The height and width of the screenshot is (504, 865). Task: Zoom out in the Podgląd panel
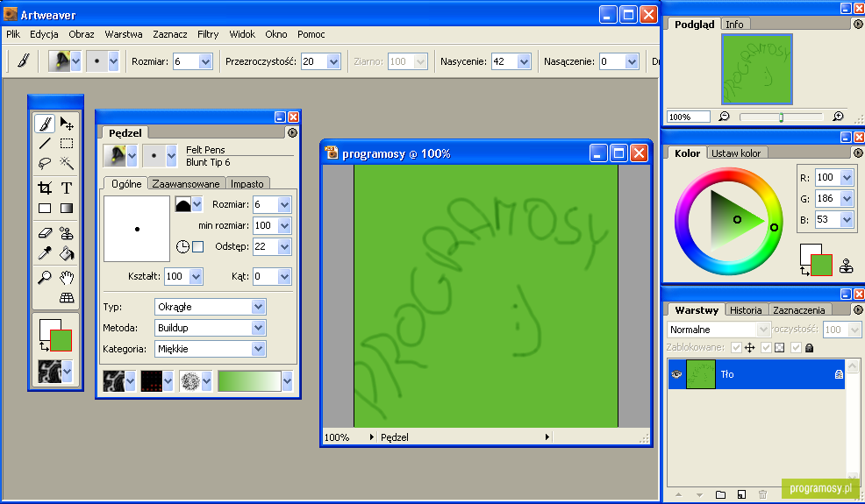[724, 117]
